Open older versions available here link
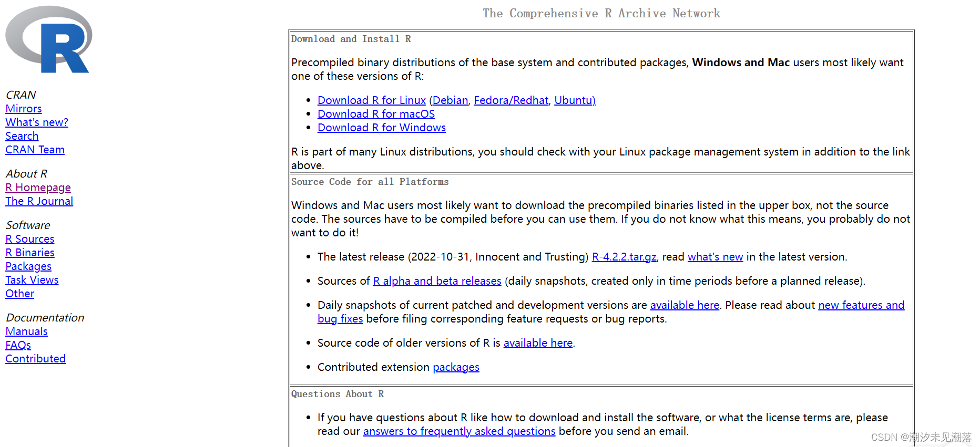Image resolution: width=980 pixels, height=447 pixels. pos(538,343)
